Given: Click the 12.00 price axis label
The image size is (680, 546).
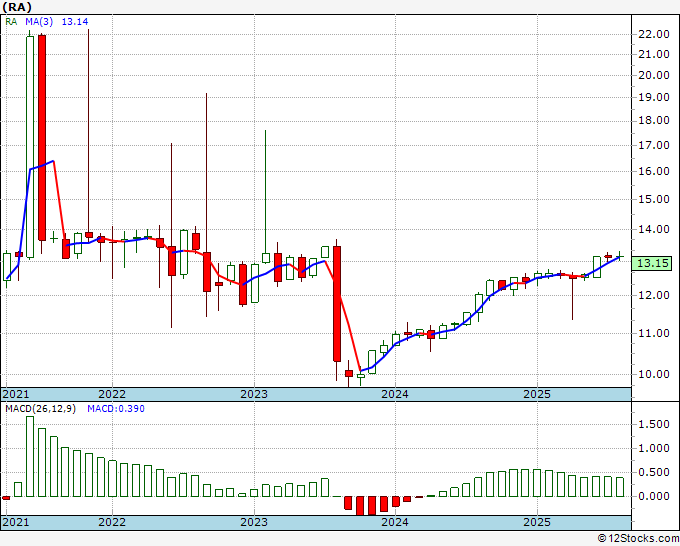Looking at the screenshot, I should point(654,295).
